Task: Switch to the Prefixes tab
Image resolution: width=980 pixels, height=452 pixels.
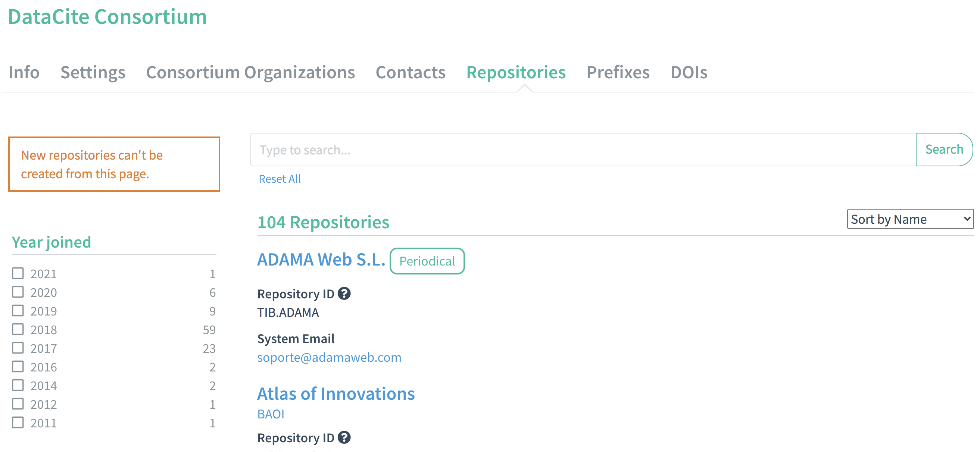Action: (618, 72)
